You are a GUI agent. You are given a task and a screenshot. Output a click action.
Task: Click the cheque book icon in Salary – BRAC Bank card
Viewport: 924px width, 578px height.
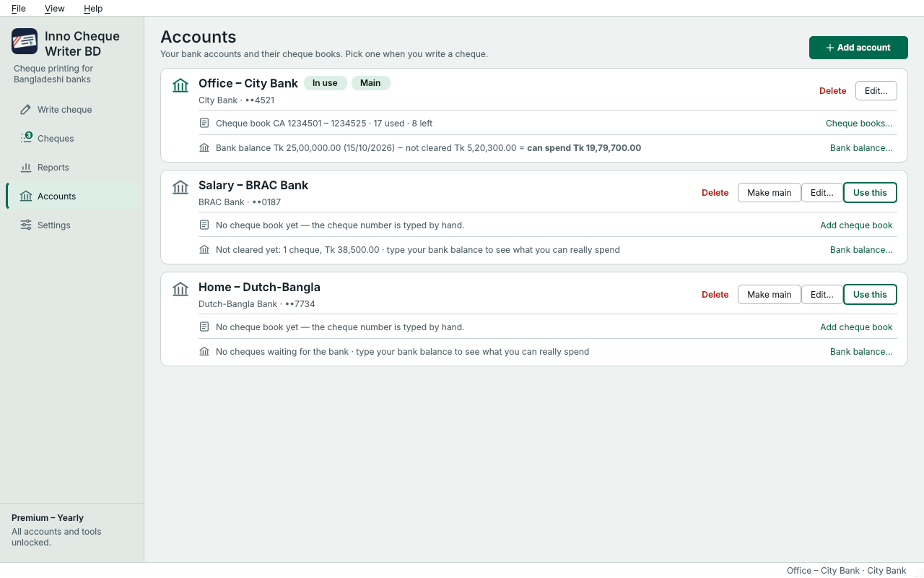pos(204,225)
